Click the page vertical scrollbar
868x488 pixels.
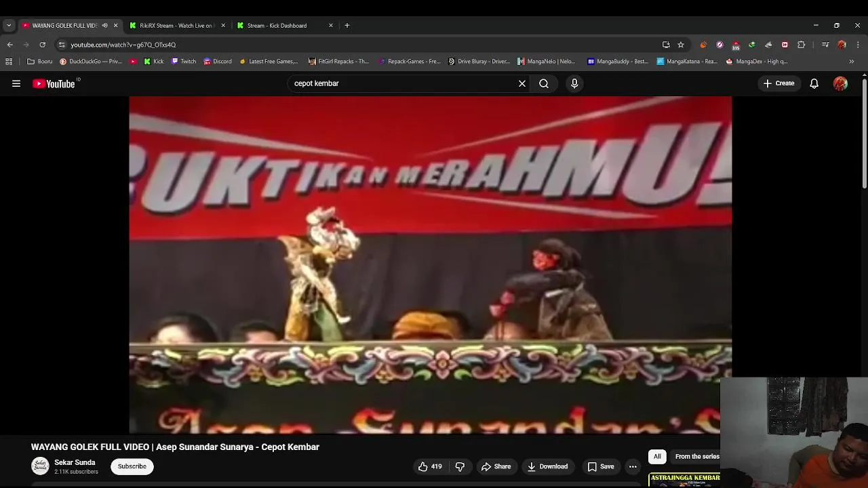(x=864, y=134)
